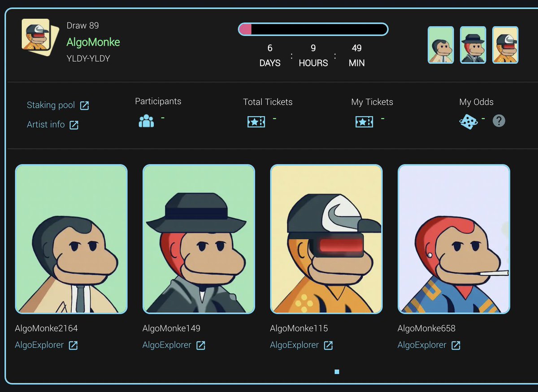Click the Participants people icon

146,121
